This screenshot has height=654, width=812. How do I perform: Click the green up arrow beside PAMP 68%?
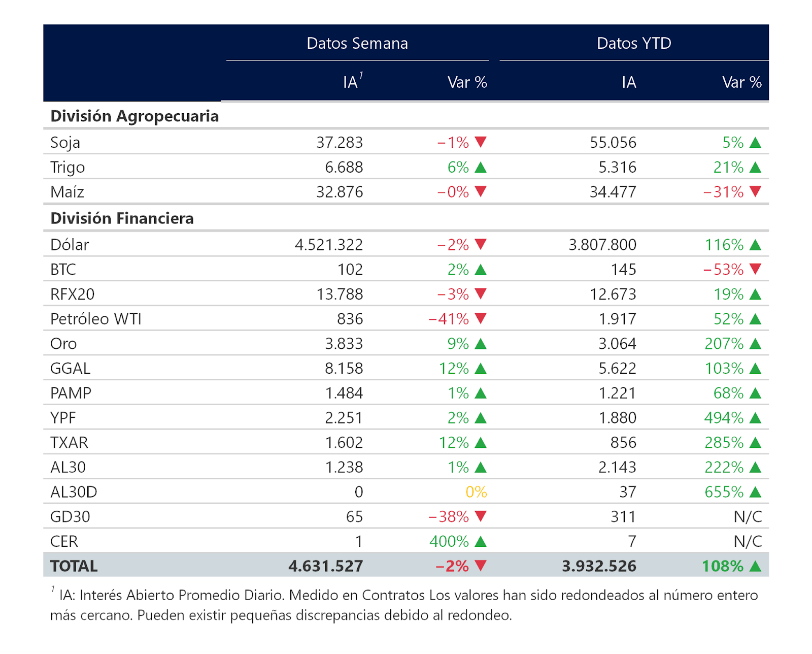coord(755,393)
